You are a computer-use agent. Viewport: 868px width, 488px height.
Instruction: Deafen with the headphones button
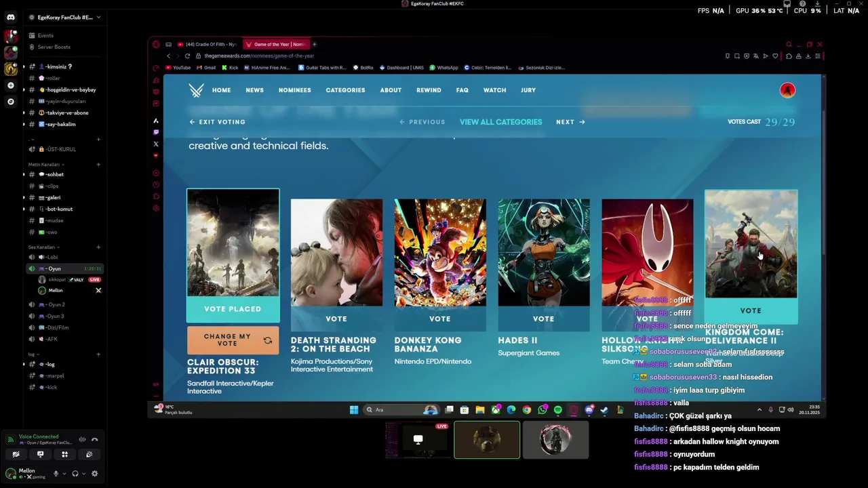coord(75,474)
